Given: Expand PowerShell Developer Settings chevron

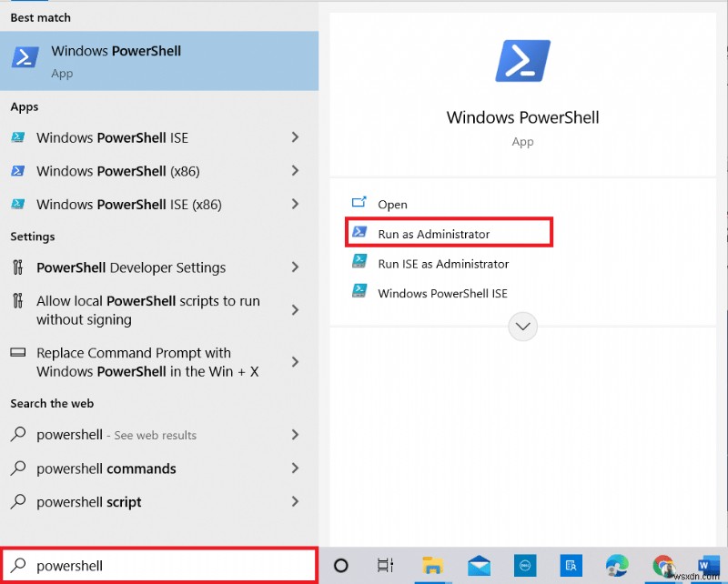Looking at the screenshot, I should pyautogui.click(x=295, y=267).
